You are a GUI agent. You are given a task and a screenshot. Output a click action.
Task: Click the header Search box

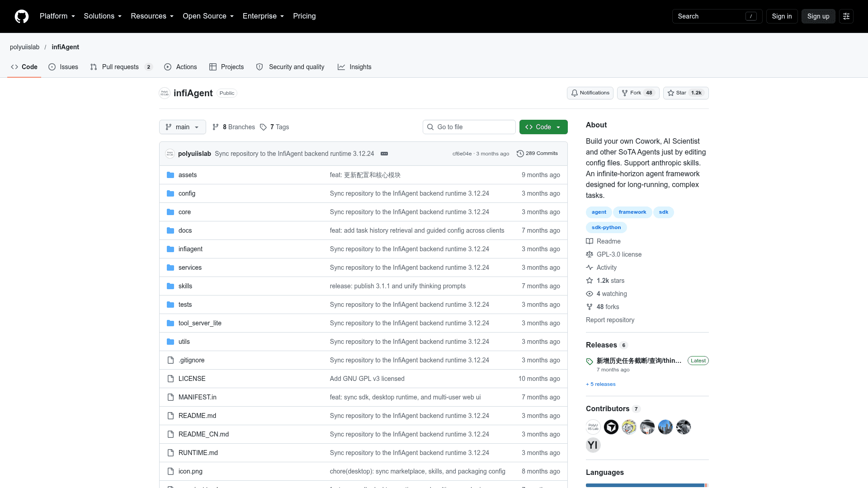[717, 16]
